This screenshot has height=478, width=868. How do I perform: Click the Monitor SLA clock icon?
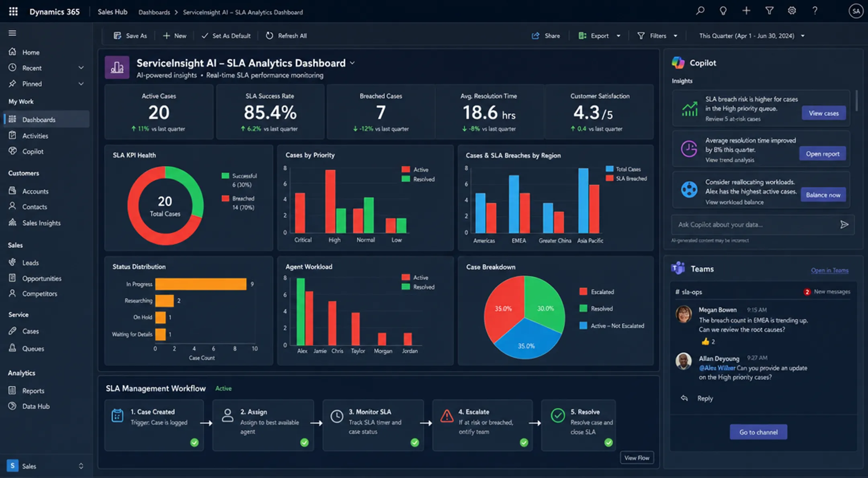(x=337, y=416)
